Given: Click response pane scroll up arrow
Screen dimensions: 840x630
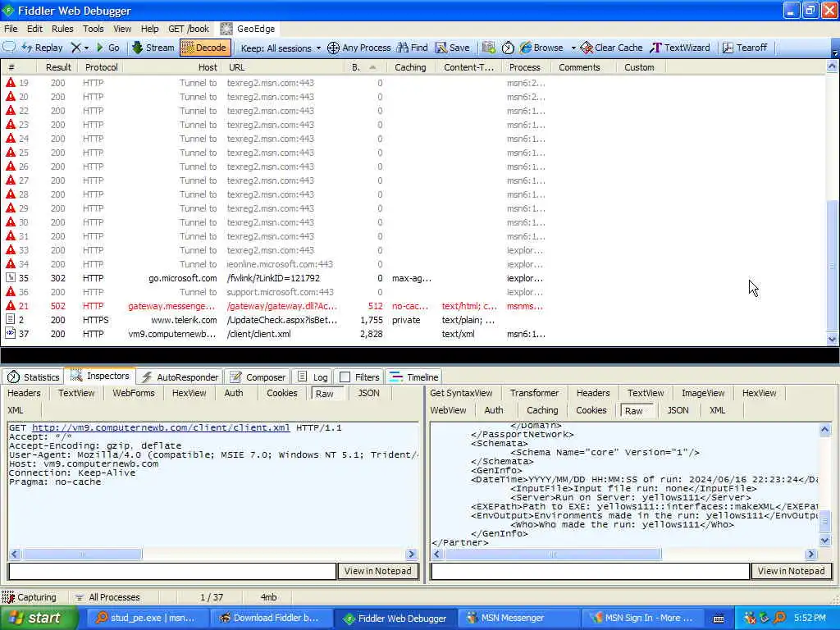Looking at the screenshot, I should [x=825, y=429].
